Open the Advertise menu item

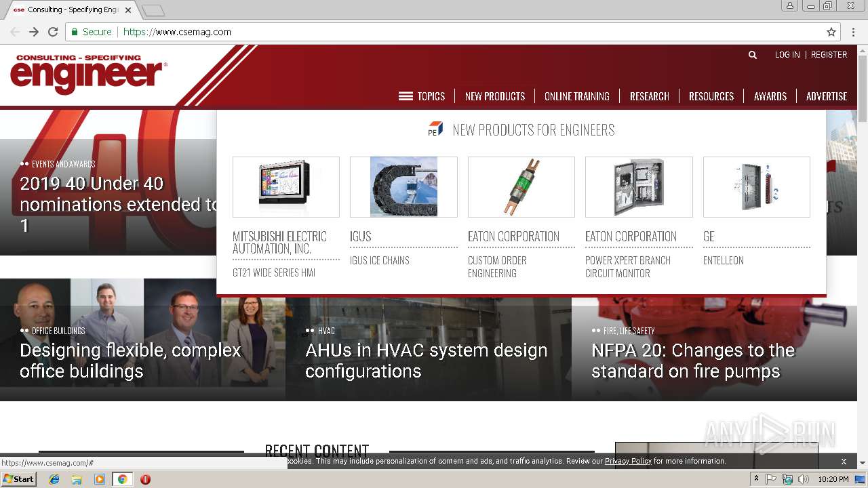point(827,96)
